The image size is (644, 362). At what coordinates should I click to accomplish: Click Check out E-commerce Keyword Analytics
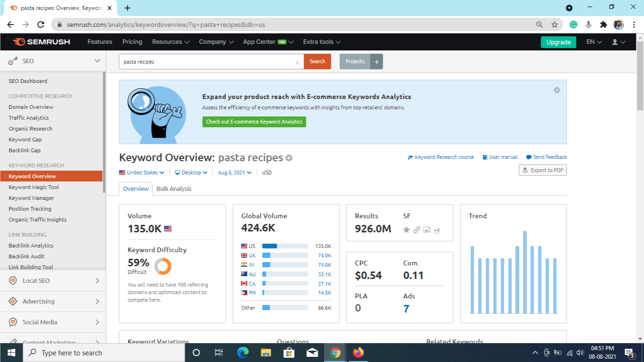(255, 122)
